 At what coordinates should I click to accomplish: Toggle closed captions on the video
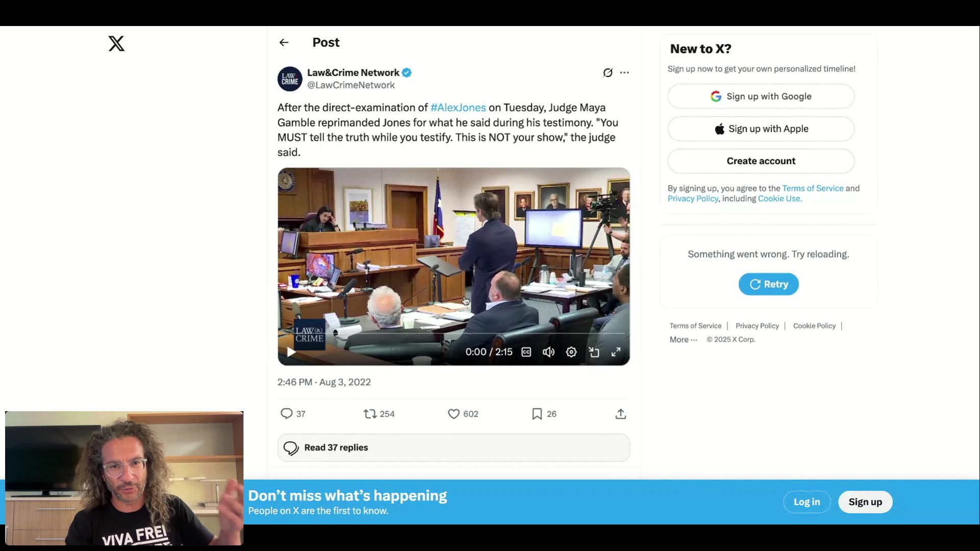[526, 352]
